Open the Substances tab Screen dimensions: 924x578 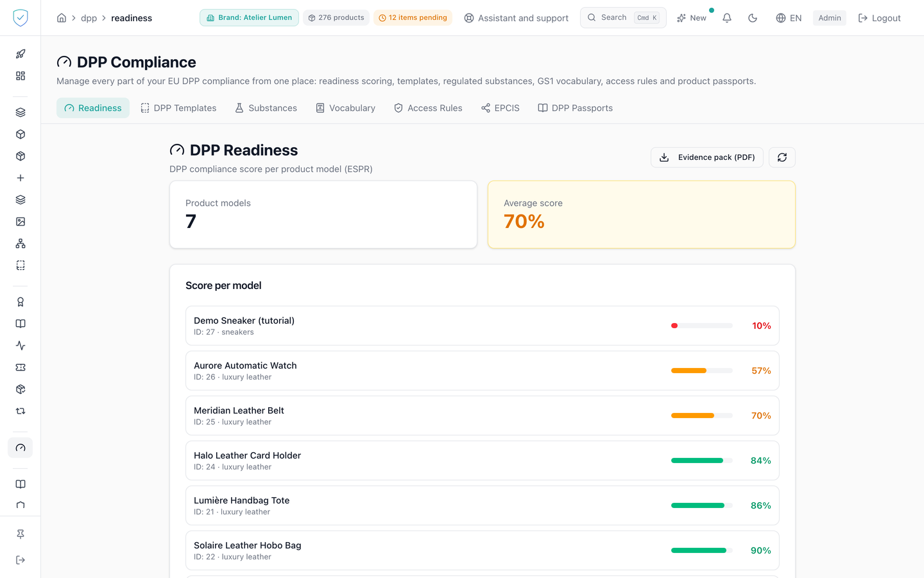tap(266, 108)
